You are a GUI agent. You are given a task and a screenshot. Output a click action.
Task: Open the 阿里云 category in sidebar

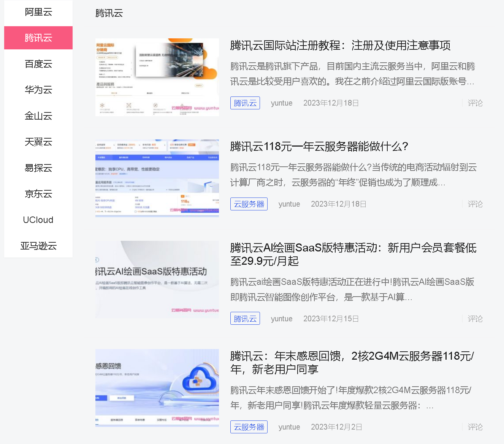[x=38, y=12]
